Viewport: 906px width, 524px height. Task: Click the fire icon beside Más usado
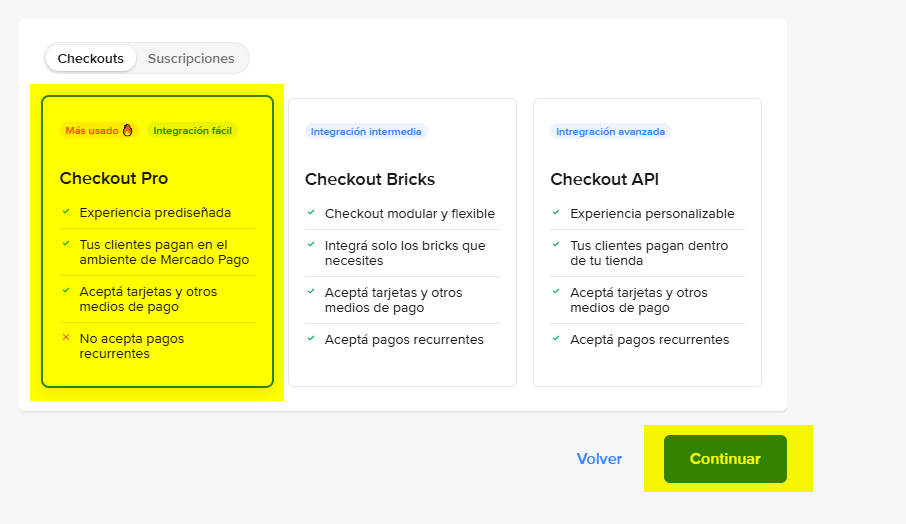coord(128,130)
